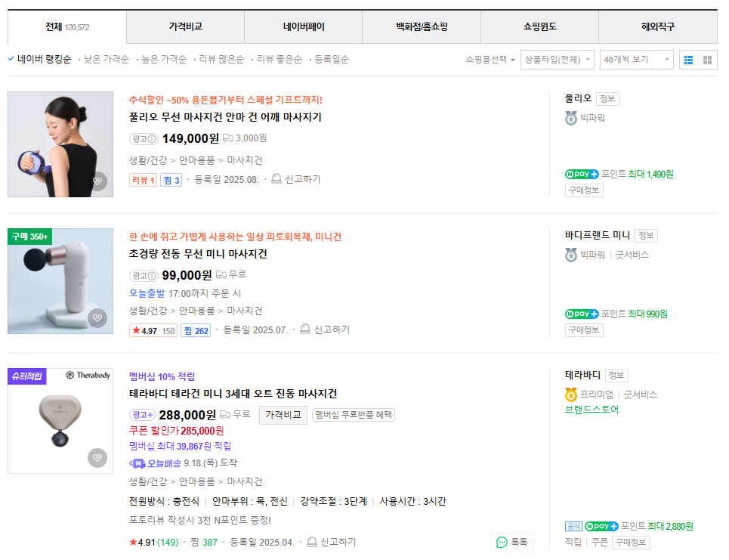Open 40개씩 보기 dropdown
Image resolution: width=729 pixels, height=560 pixels.
[637, 60]
